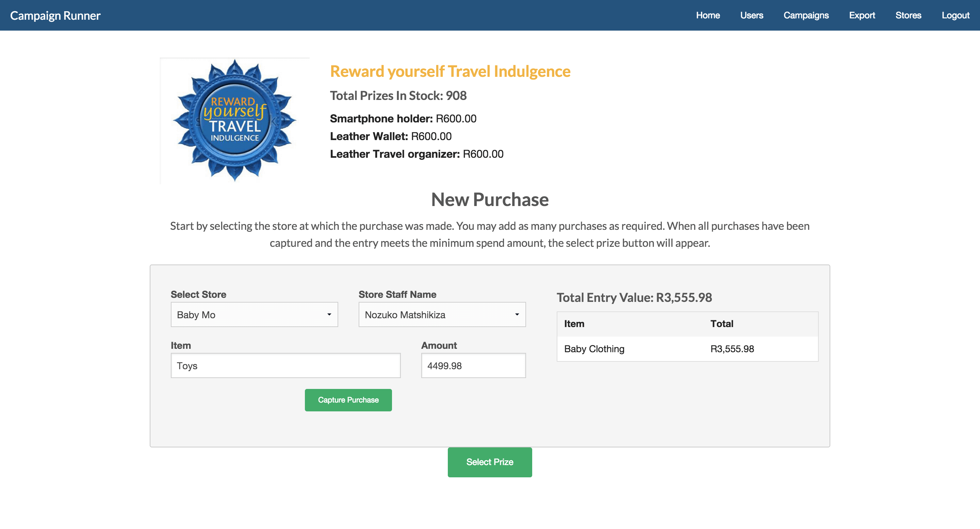This screenshot has height=529, width=980.
Task: Focus the Amount field showing 4499.98
Action: coord(473,365)
